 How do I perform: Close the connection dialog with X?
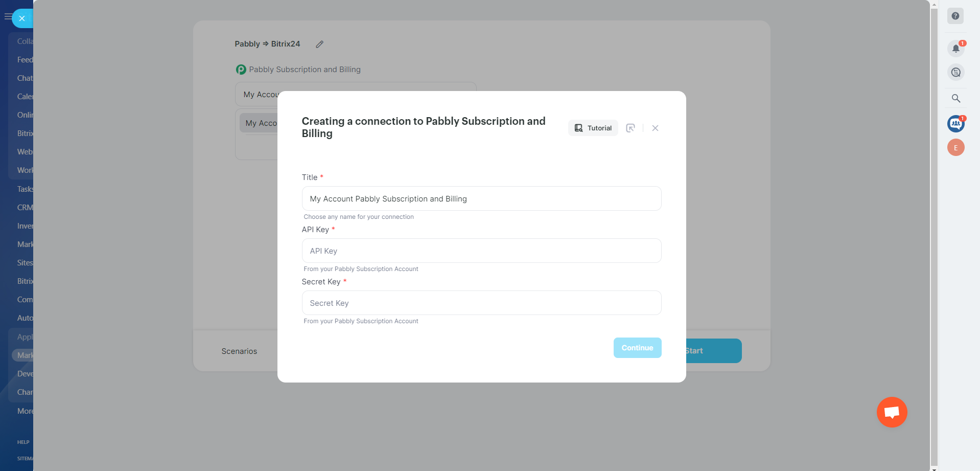coord(655,128)
